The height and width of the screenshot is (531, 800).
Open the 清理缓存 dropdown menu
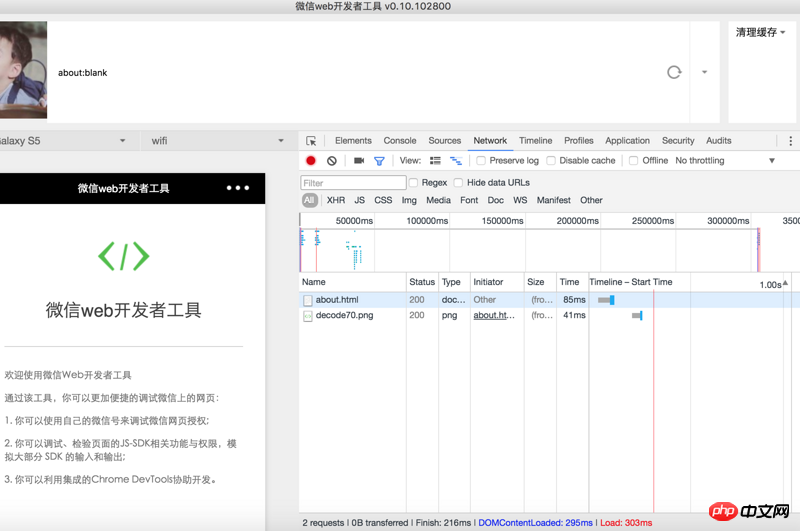(x=761, y=32)
